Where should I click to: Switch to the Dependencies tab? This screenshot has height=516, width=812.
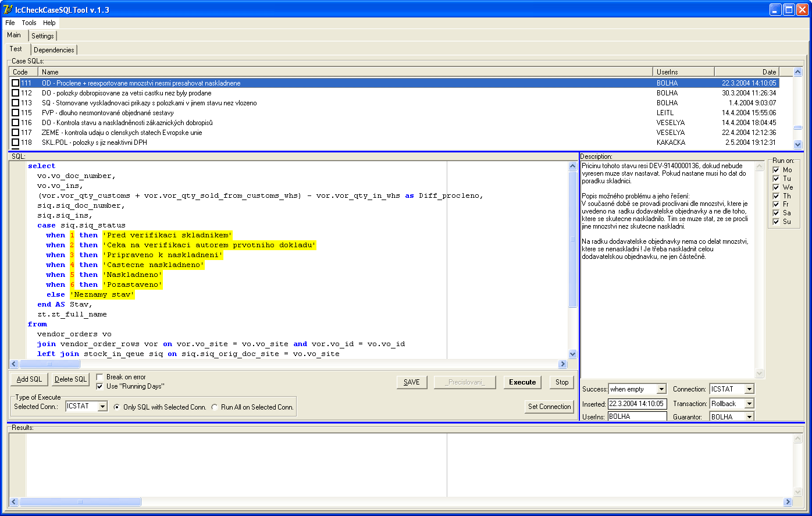coord(54,50)
